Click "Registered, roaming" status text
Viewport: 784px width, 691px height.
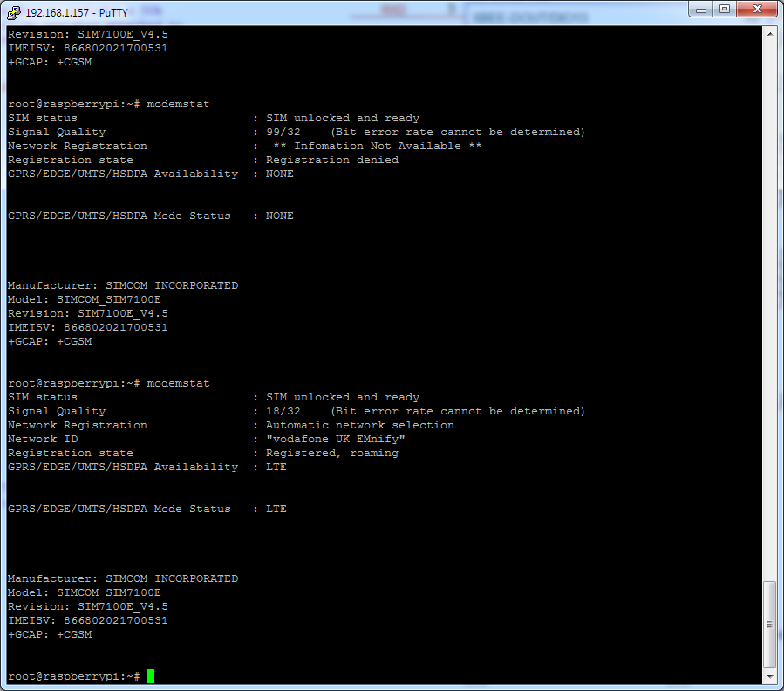click(x=332, y=453)
